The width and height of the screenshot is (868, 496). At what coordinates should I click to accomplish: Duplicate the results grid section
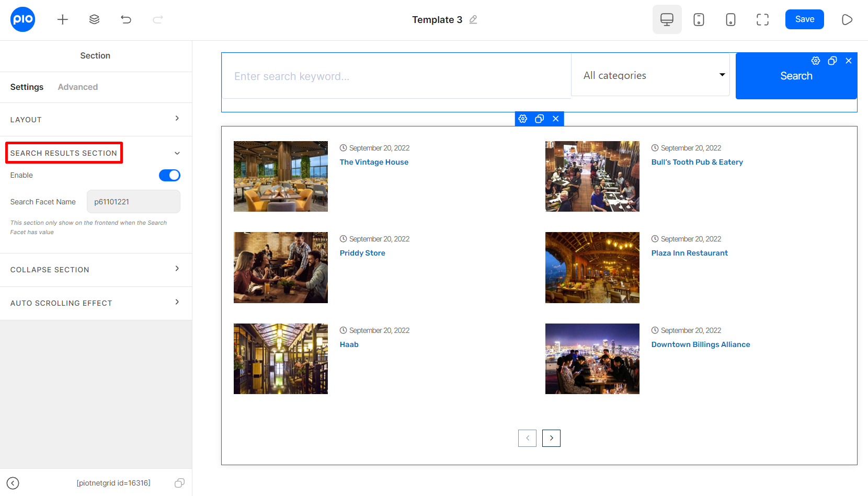[539, 119]
